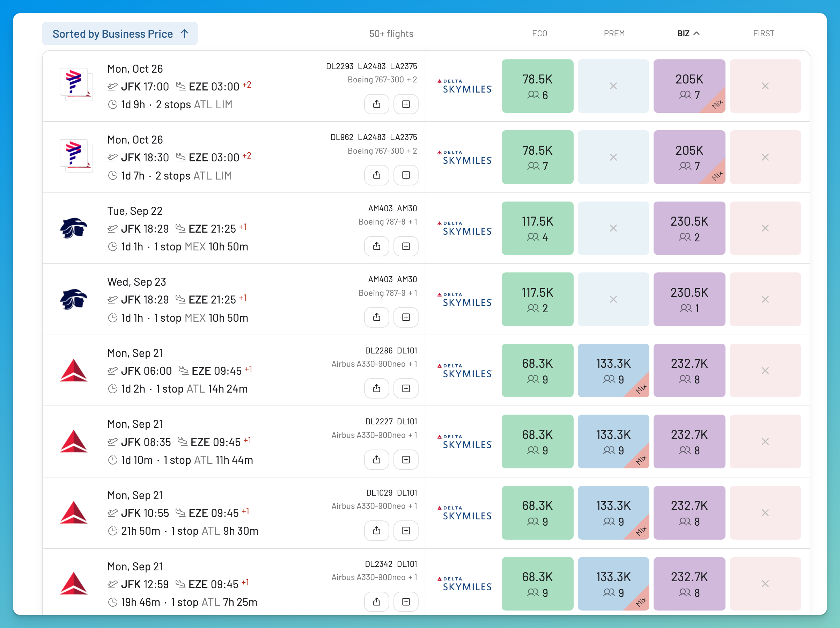Image resolution: width=840 pixels, height=628 pixels.
Task: Sort by the PREM column
Action: 614,34
